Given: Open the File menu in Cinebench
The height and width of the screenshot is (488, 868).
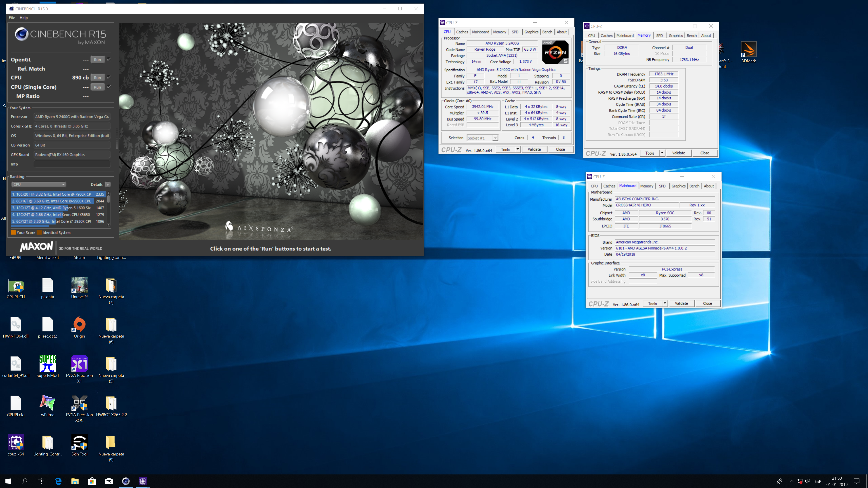Looking at the screenshot, I should (x=12, y=18).
